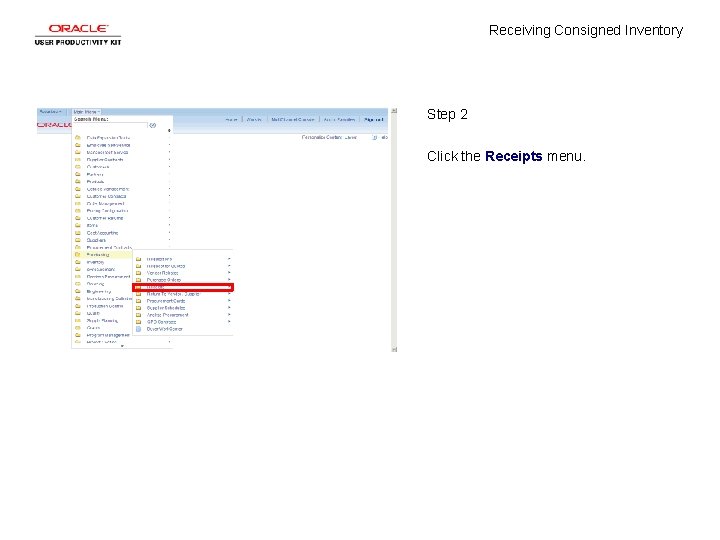This screenshot has height=540, width=720.
Task: Click the help icon beside Layout
Action: tap(375, 137)
